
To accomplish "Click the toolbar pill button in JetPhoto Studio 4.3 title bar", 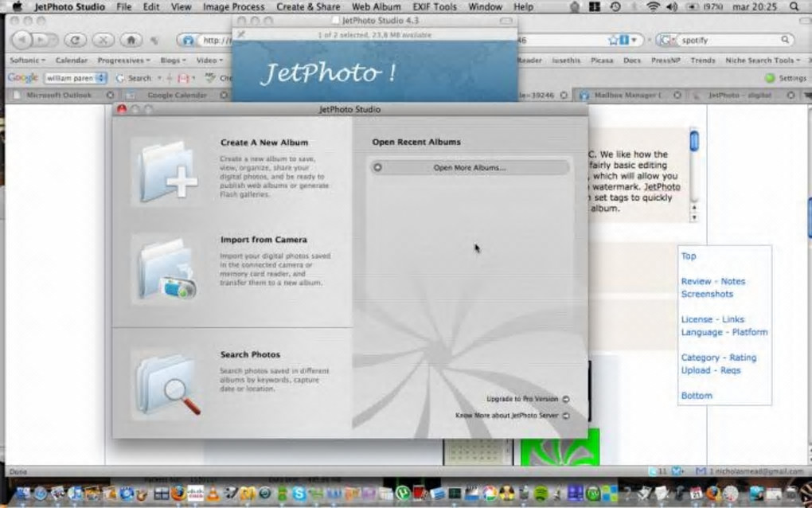I will 506,21.
